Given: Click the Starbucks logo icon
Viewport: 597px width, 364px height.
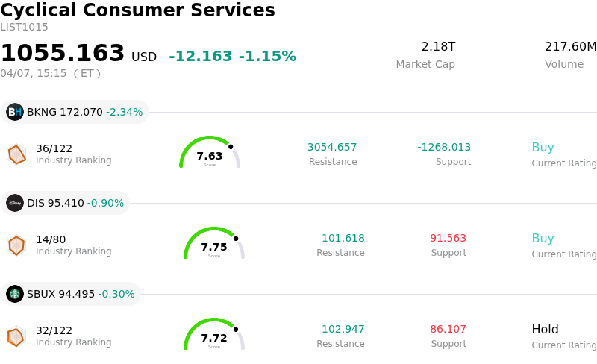Looking at the screenshot, I should pyautogui.click(x=15, y=294).
